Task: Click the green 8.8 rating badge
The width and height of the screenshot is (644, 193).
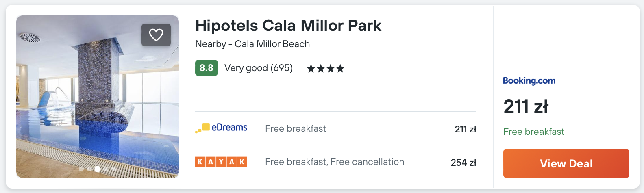Action: 206,68
